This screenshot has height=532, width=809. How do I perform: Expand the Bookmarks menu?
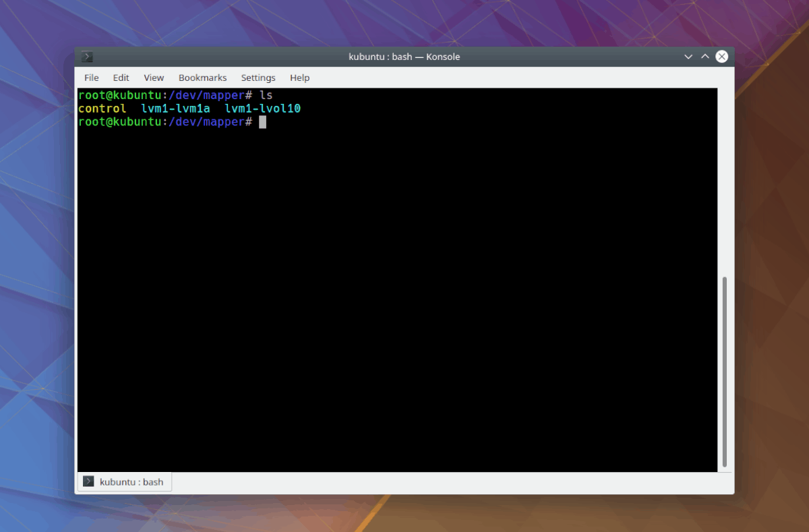[x=202, y=78]
